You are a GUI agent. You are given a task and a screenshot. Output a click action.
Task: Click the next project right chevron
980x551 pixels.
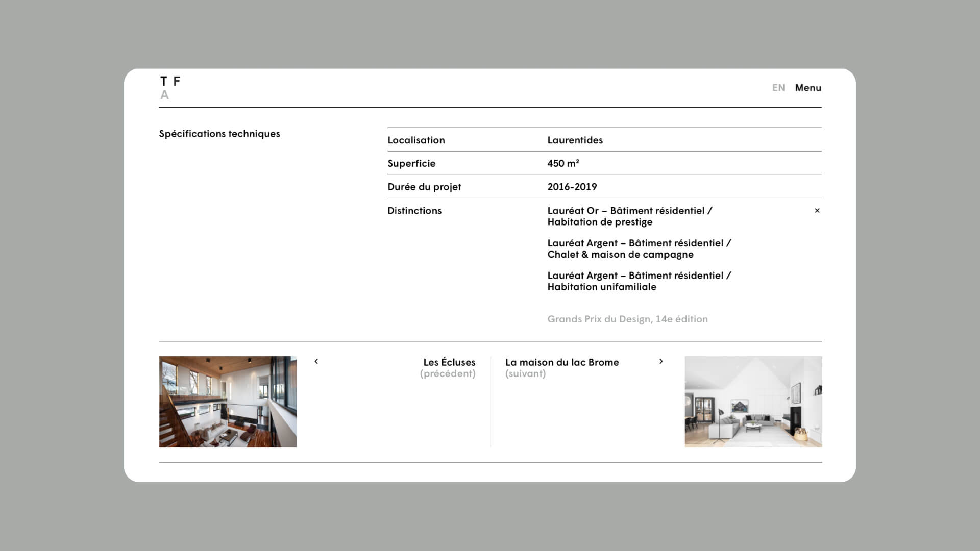[661, 361]
